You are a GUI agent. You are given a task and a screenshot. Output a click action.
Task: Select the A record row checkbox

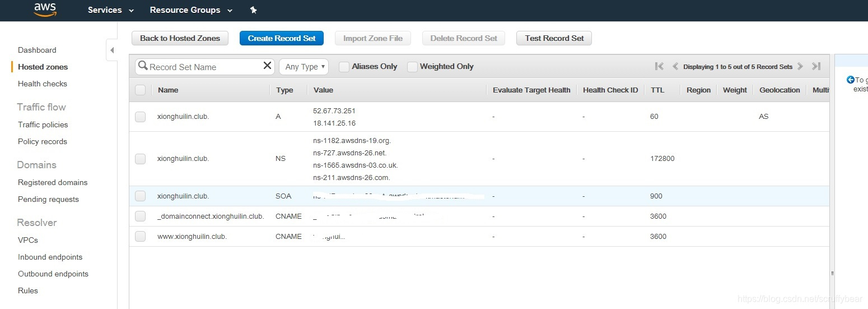coord(140,117)
